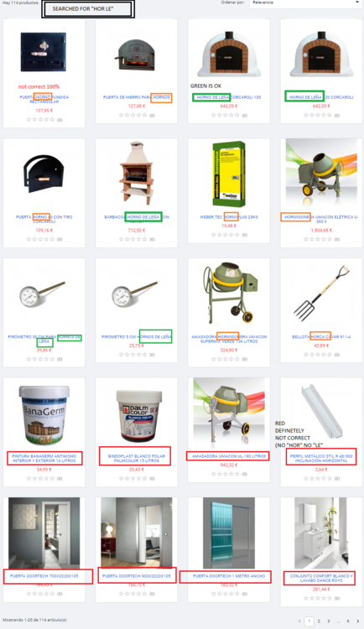Open the Conjunto Confort Blanco Lavabo link
The height and width of the screenshot is (629, 364).
[x=321, y=578]
